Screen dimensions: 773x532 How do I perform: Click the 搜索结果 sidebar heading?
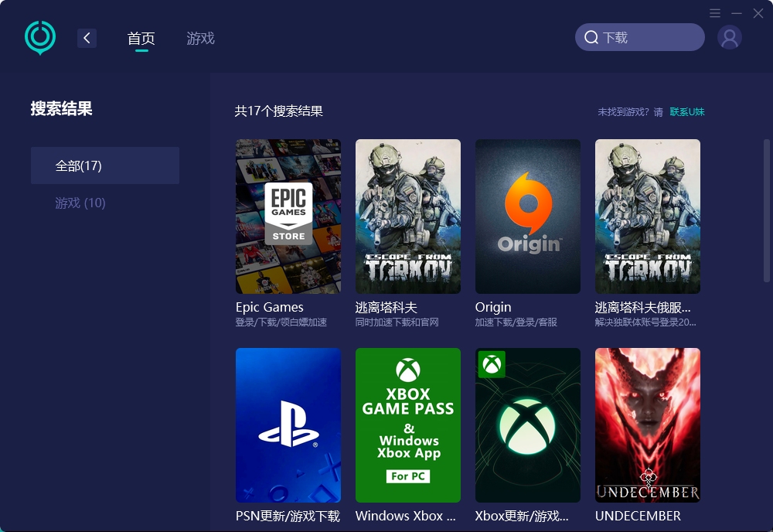(62, 108)
